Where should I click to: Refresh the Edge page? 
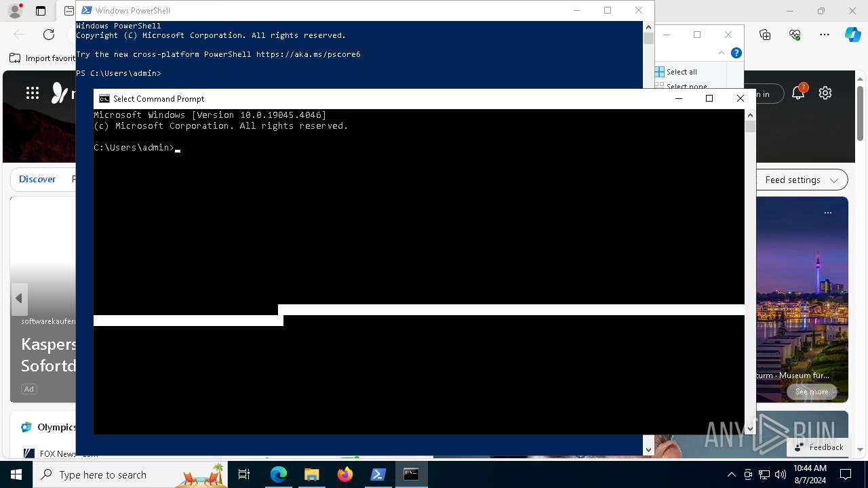[49, 35]
